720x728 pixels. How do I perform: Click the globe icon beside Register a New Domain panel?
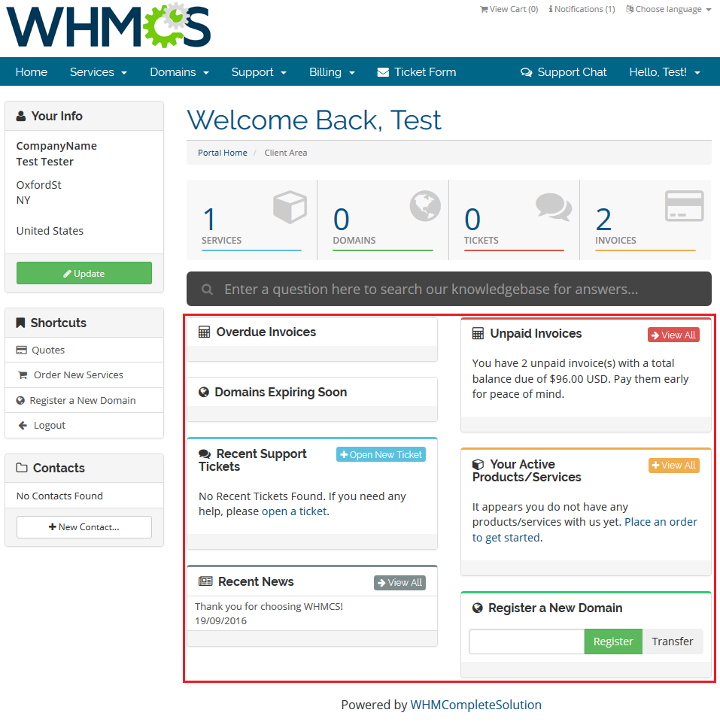point(478,608)
